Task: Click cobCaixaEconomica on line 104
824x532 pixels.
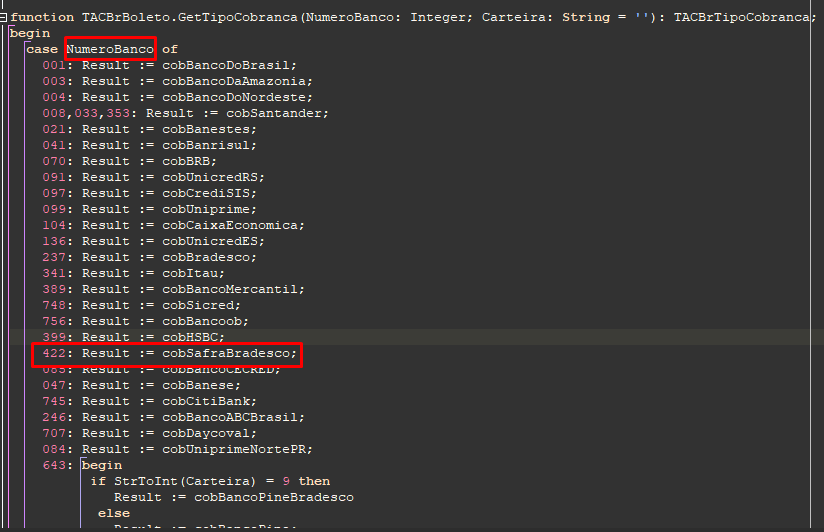Action: [x=230, y=226]
